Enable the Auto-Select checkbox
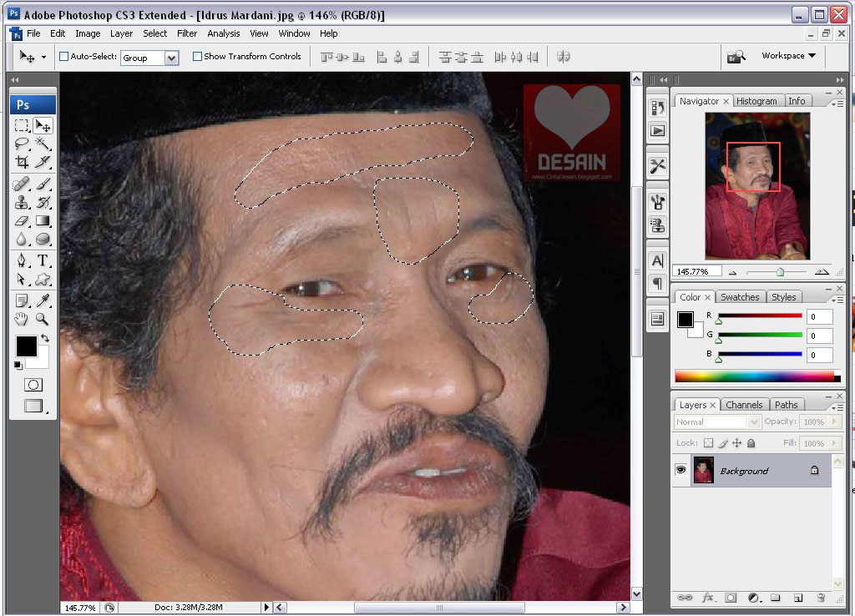The image size is (855, 616). click(64, 57)
